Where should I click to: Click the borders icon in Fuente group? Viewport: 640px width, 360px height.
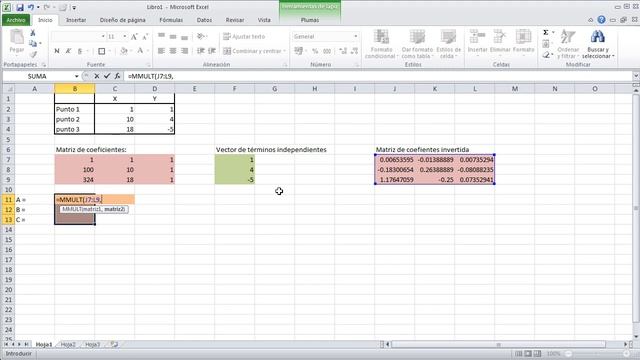click(x=102, y=51)
